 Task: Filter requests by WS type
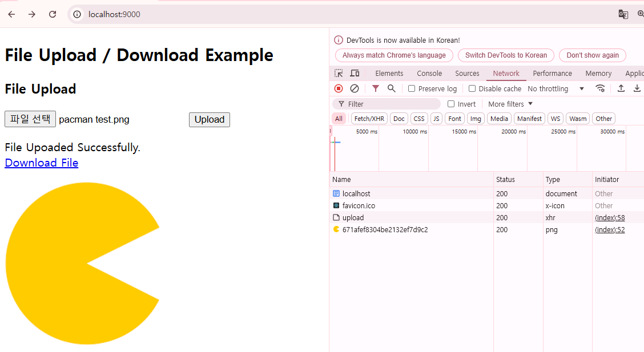[556, 119]
